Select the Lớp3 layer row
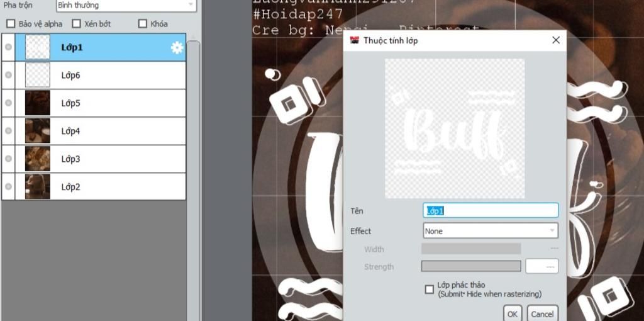The image size is (644, 321). tap(100, 159)
